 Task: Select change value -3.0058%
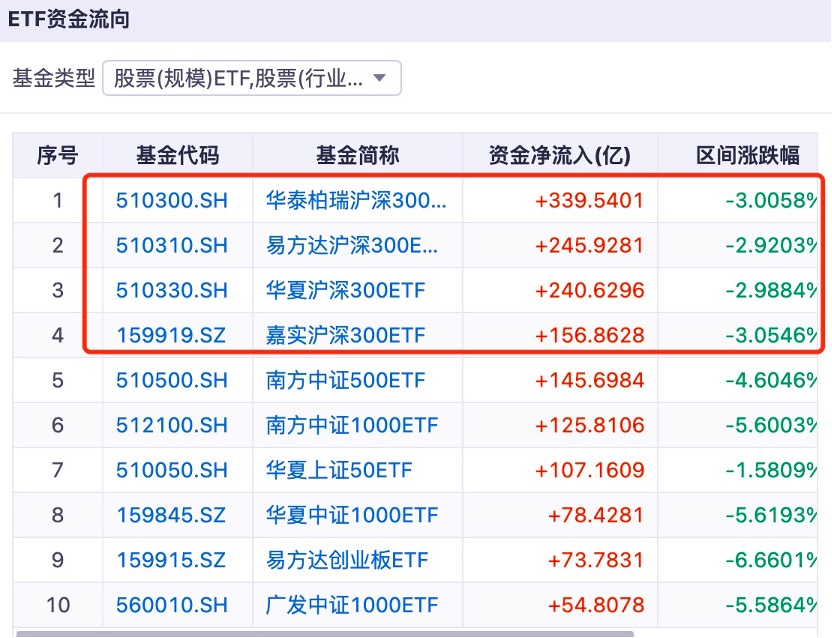[x=771, y=201]
